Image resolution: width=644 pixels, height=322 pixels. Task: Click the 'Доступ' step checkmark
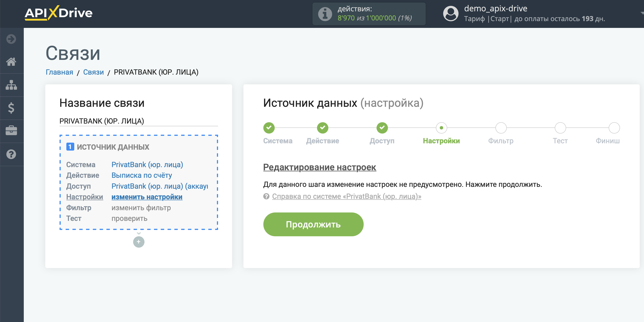[382, 128]
